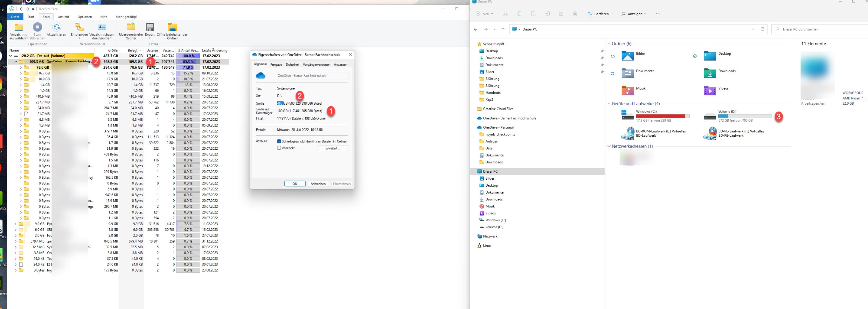This screenshot has width=868, height=309.
Task: Collapse the D:\ auf [Volume] root row
Action: point(10,56)
